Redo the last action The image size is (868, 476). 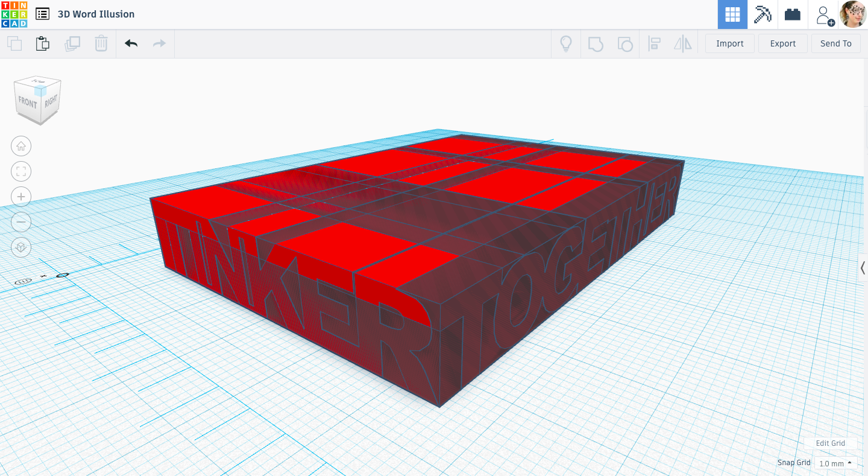click(x=159, y=43)
